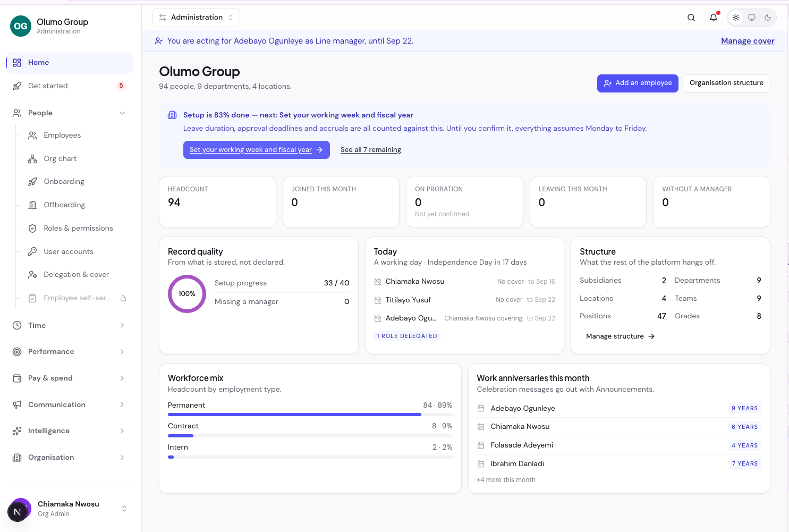Open Get started in sidebar
Image resolution: width=789 pixels, height=532 pixels.
coord(69,86)
